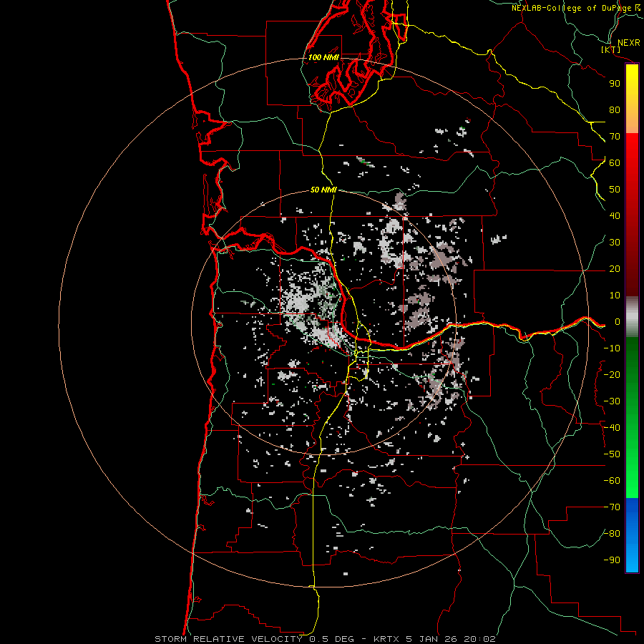
Task: Select the -70 value on velocity scale
Action: coord(612,507)
